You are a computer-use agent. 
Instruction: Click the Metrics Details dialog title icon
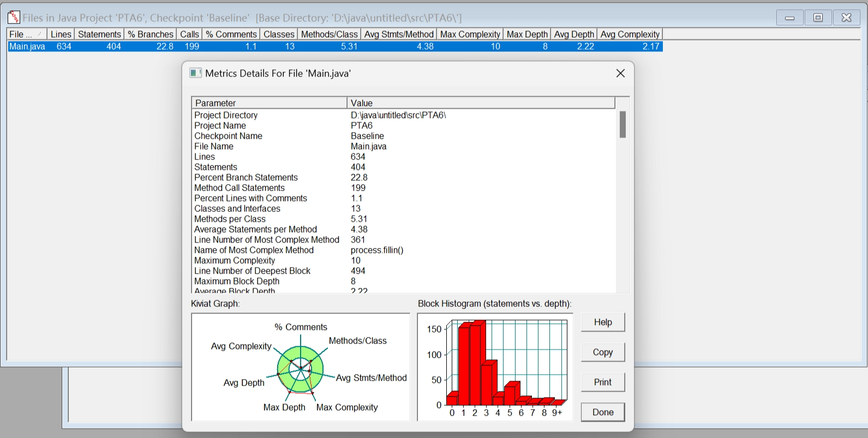(195, 73)
